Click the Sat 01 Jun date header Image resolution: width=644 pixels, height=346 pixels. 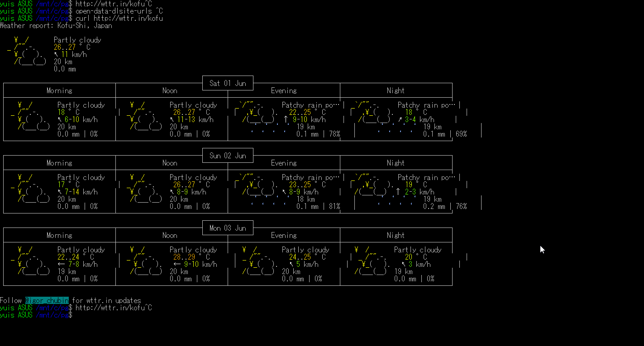point(228,83)
